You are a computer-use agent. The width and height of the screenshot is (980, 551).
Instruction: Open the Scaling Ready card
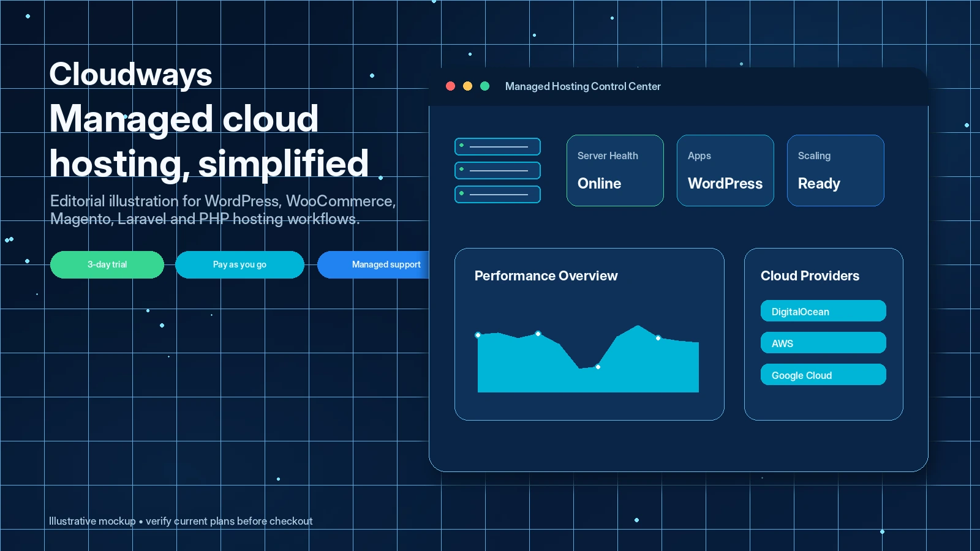click(835, 170)
